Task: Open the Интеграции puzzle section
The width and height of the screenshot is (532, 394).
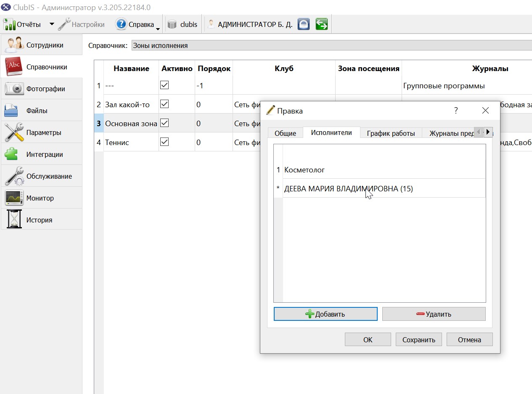Action: click(41, 154)
